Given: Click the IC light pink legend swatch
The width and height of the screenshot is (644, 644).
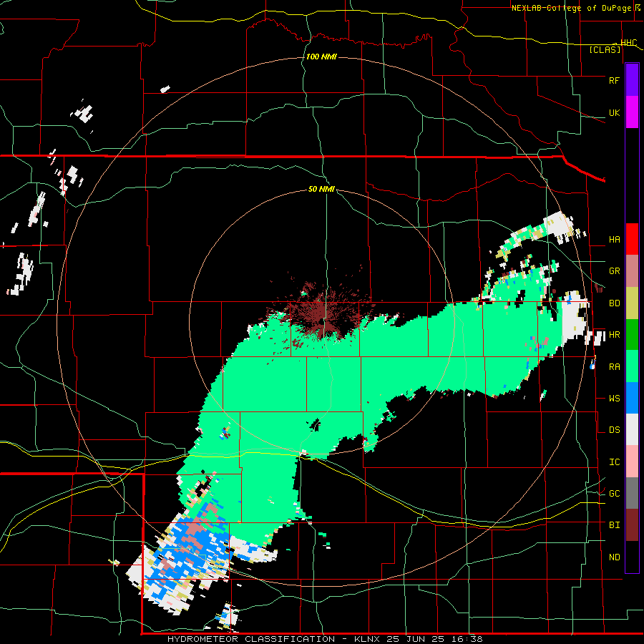Looking at the screenshot, I should 632,462.
